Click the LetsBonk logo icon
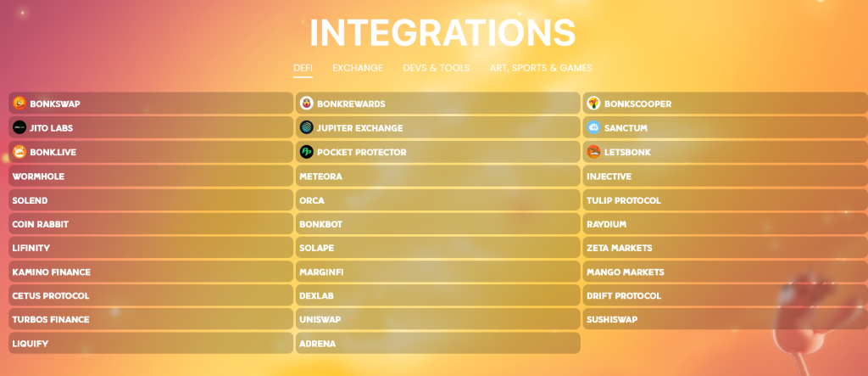This screenshot has height=376, width=868. point(593,152)
